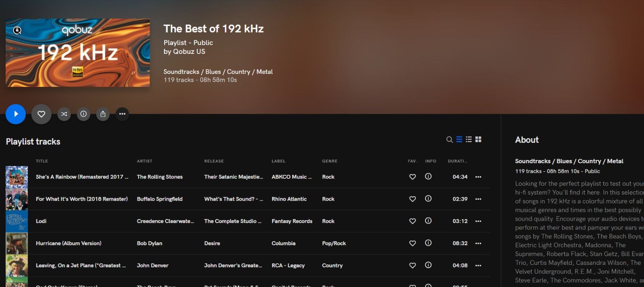This screenshot has width=644, height=287.
Task: Open playlist info button
Action: click(83, 114)
